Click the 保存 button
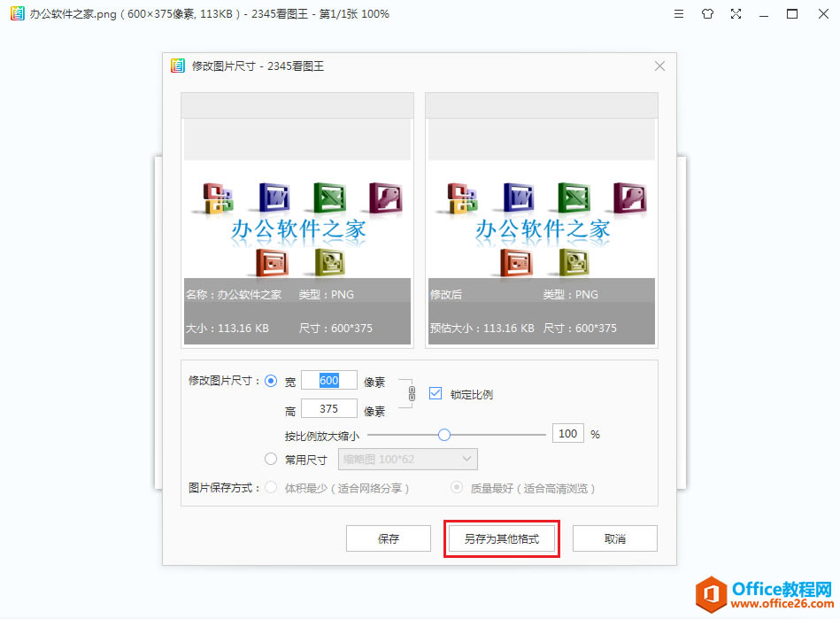Screen dimensions: 840x619 point(389,538)
